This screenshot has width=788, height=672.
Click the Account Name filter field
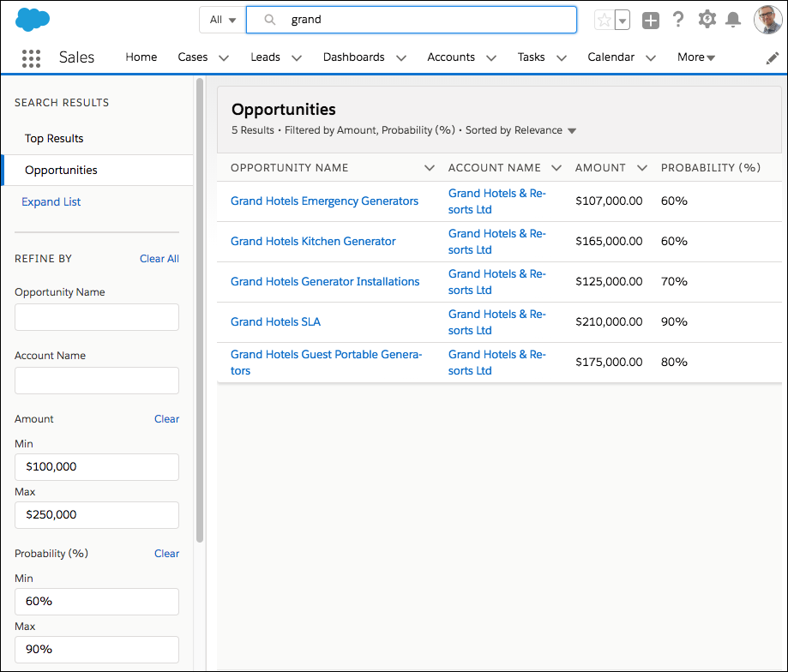(x=97, y=381)
